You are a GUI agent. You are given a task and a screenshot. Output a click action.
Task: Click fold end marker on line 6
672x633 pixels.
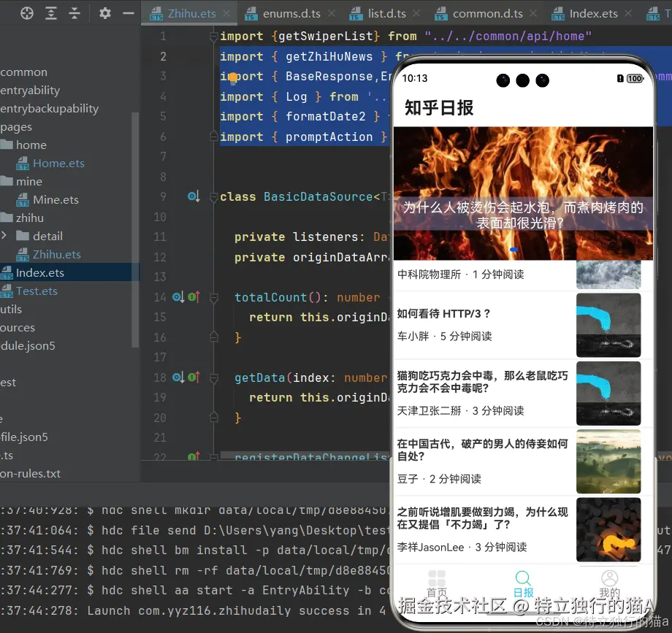213,137
